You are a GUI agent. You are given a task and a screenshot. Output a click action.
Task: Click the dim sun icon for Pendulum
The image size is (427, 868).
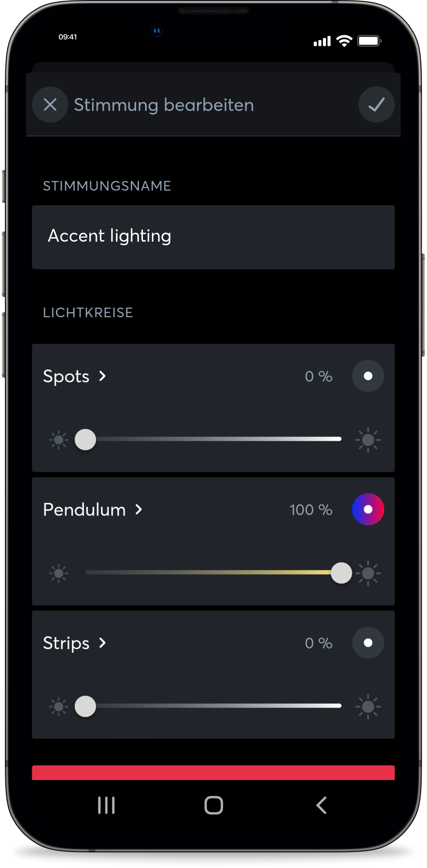coord(59,573)
